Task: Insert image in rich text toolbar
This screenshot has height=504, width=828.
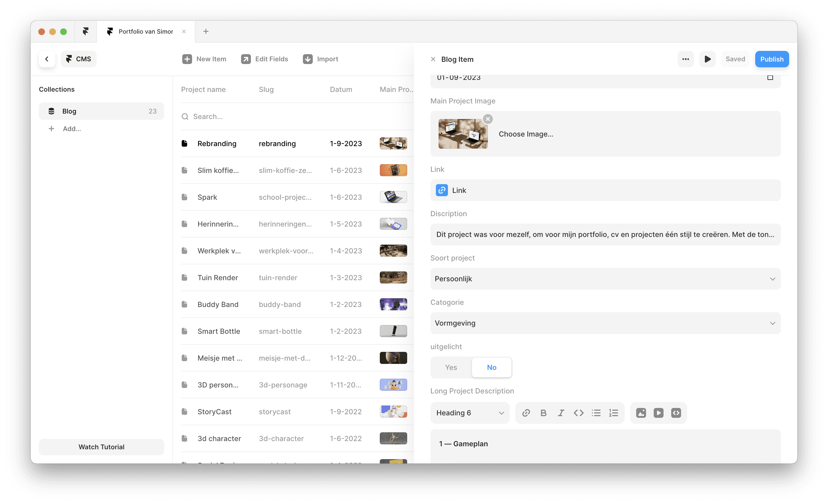Action: tap(641, 413)
